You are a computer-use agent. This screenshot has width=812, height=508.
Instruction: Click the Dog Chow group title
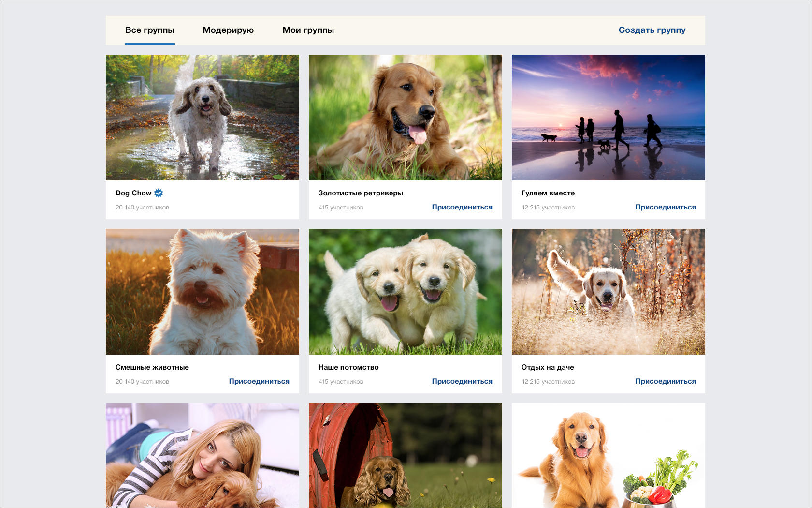(133, 193)
